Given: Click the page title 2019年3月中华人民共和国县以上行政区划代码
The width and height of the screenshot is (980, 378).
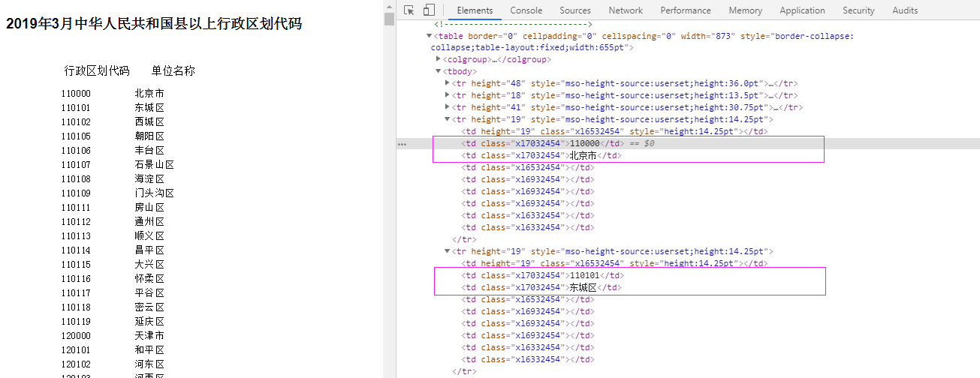Looking at the screenshot, I should [x=154, y=24].
